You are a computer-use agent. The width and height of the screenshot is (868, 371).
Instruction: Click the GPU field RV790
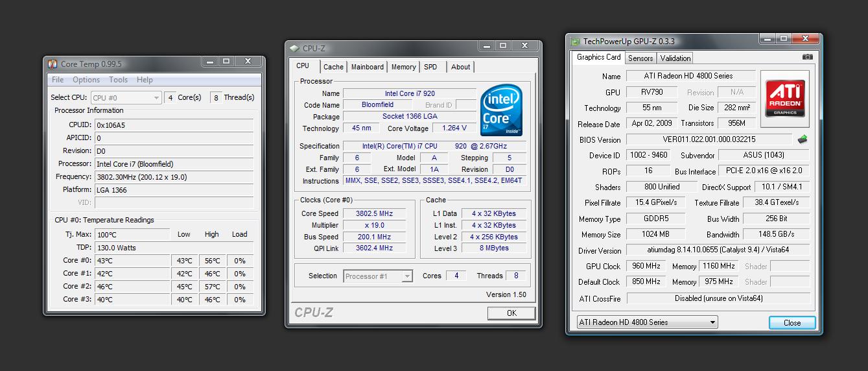point(652,93)
